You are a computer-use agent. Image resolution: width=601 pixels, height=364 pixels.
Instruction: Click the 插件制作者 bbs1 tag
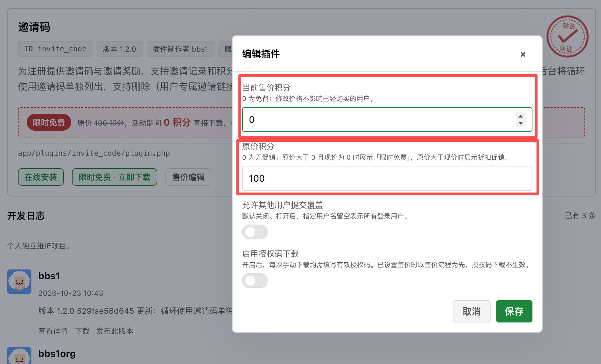[180, 49]
